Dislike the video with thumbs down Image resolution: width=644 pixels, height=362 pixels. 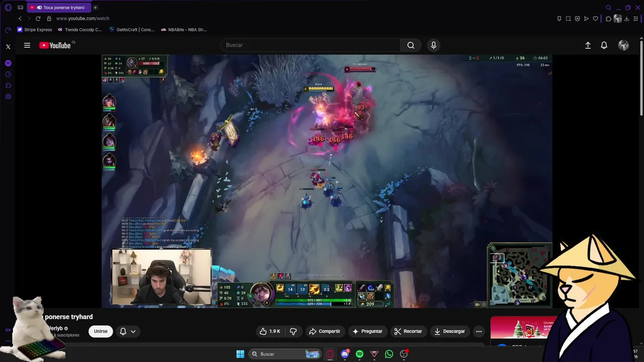pos(293,331)
